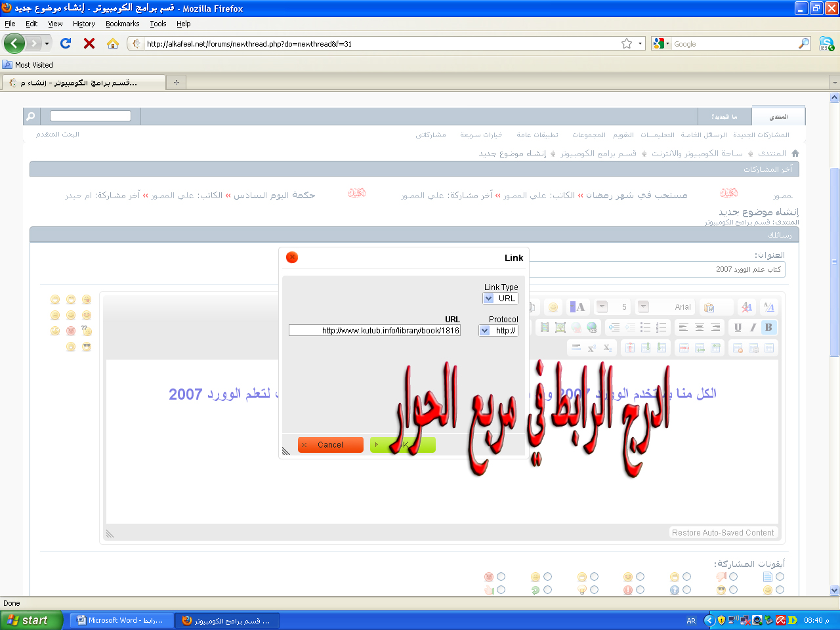The width and height of the screenshot is (840, 630).
Task: Open the Bookmarks menu in Firefox
Action: click(122, 24)
